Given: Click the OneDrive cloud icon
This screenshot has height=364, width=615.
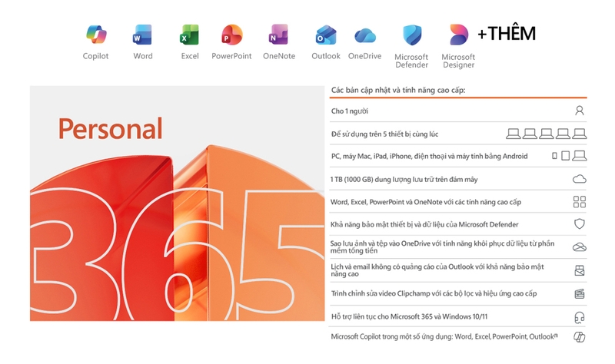Looking at the screenshot, I should 365,35.
